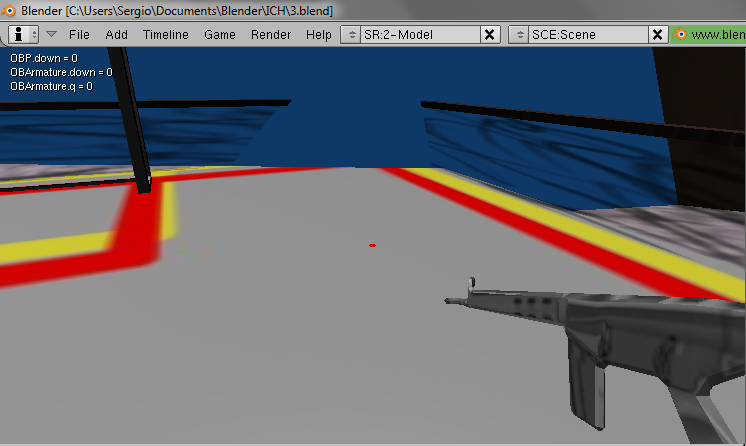The height and width of the screenshot is (446, 746).
Task: Open the Add menu
Action: 117,35
